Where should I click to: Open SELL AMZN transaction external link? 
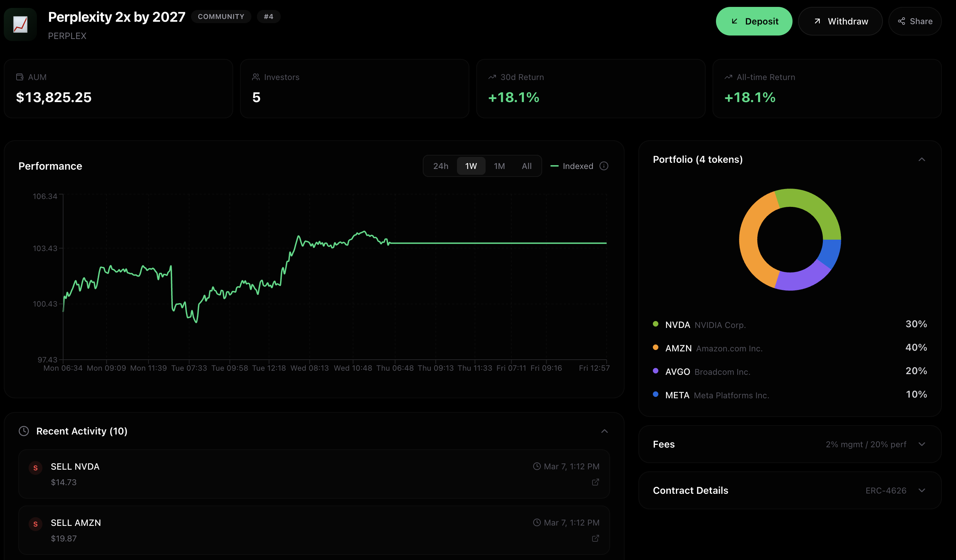click(x=595, y=538)
